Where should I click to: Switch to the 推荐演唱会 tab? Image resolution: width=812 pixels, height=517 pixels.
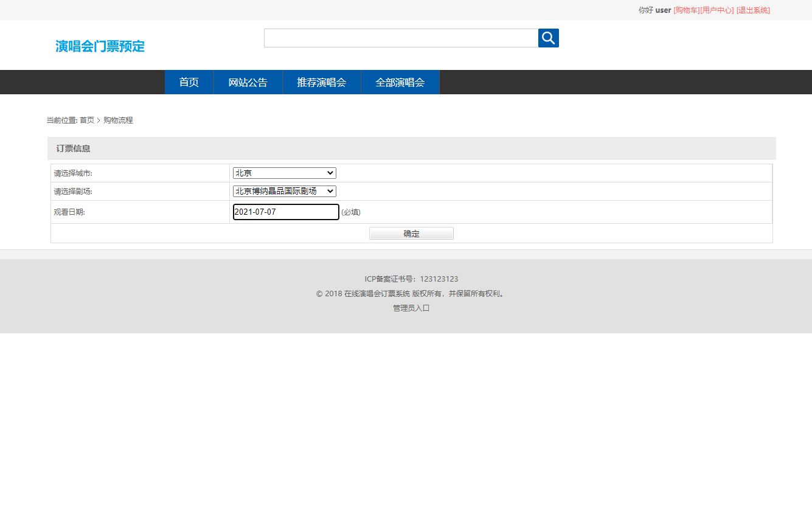click(x=321, y=82)
